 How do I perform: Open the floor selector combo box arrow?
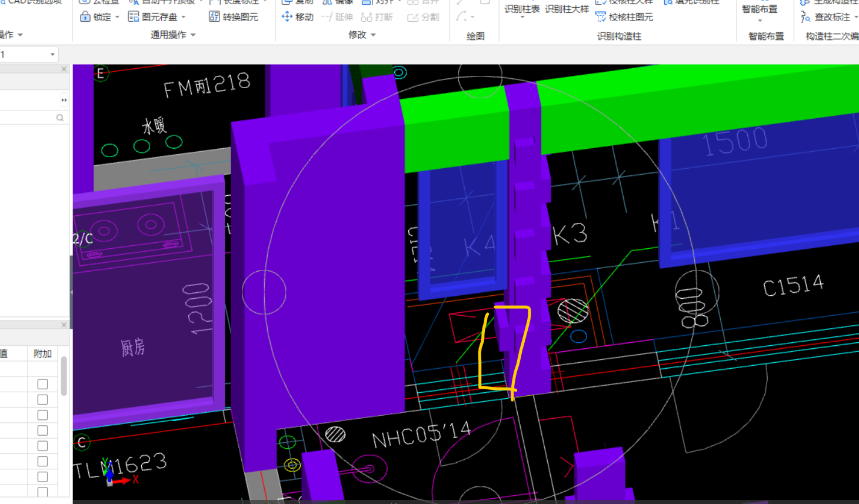tap(52, 55)
